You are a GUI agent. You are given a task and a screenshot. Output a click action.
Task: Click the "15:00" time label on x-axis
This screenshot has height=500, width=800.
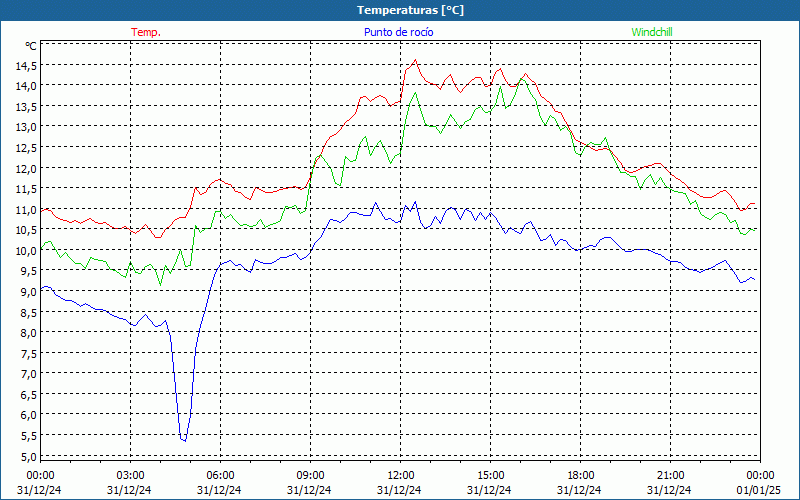pyautogui.click(x=490, y=476)
